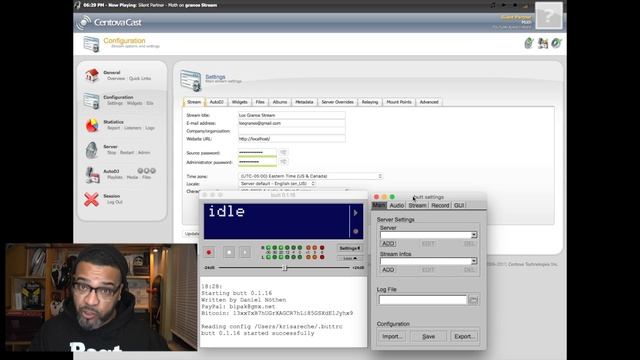640x360 pixels.
Task: Open the Locale dropdown
Action: coord(277,184)
